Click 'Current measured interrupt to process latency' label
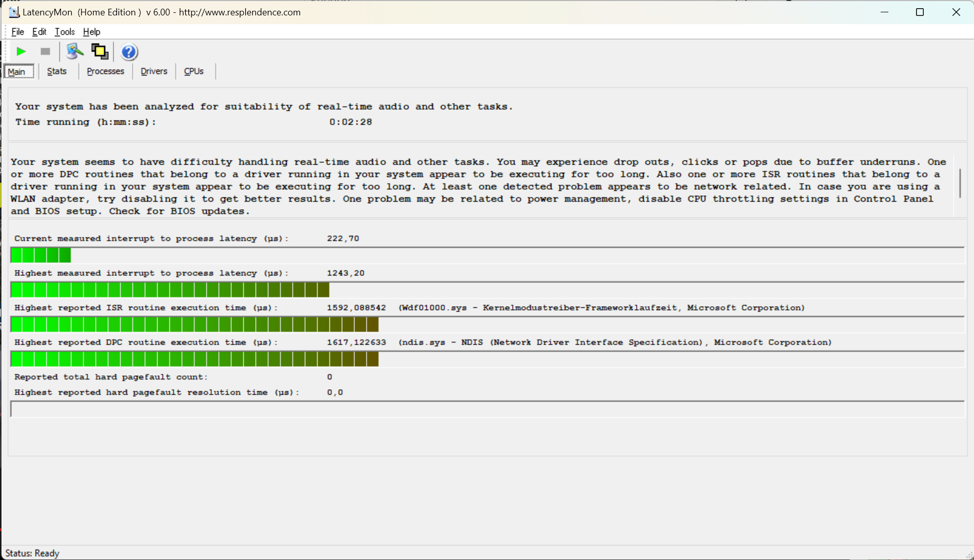974x560 pixels. click(151, 238)
